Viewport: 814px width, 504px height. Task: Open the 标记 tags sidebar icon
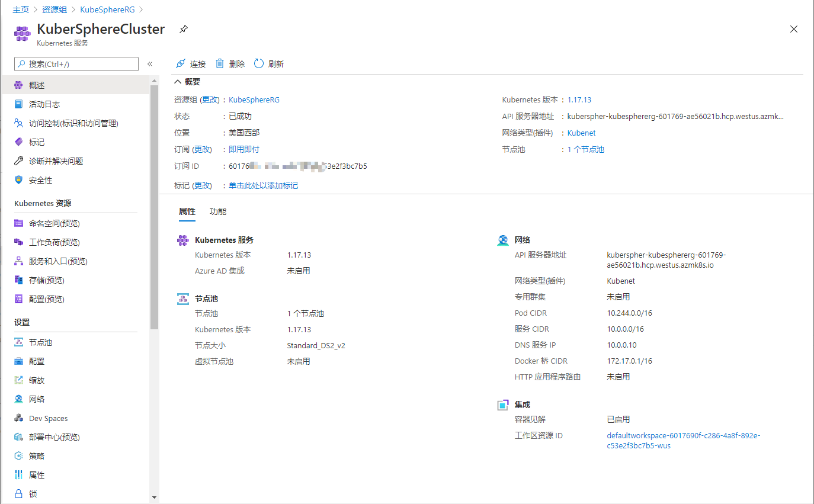point(19,142)
